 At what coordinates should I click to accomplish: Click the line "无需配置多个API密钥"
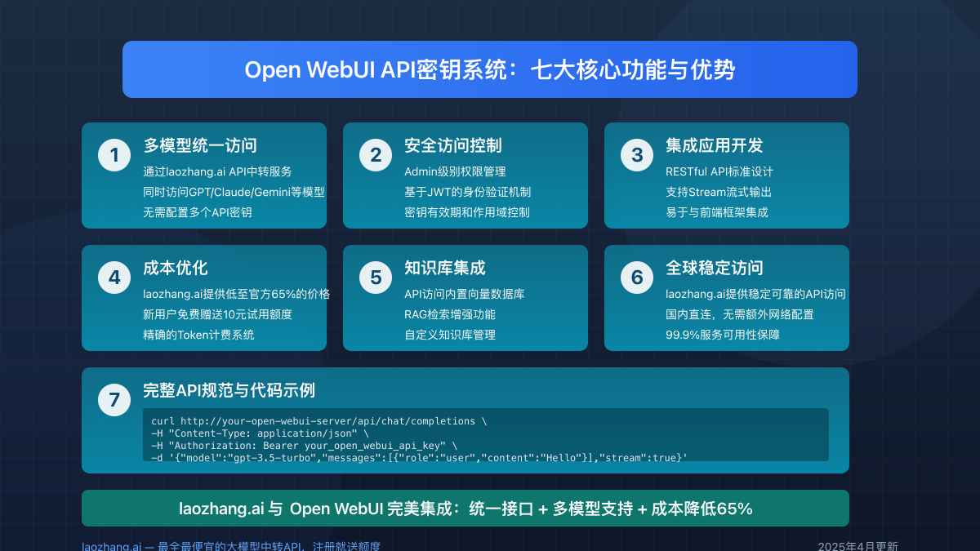click(198, 212)
